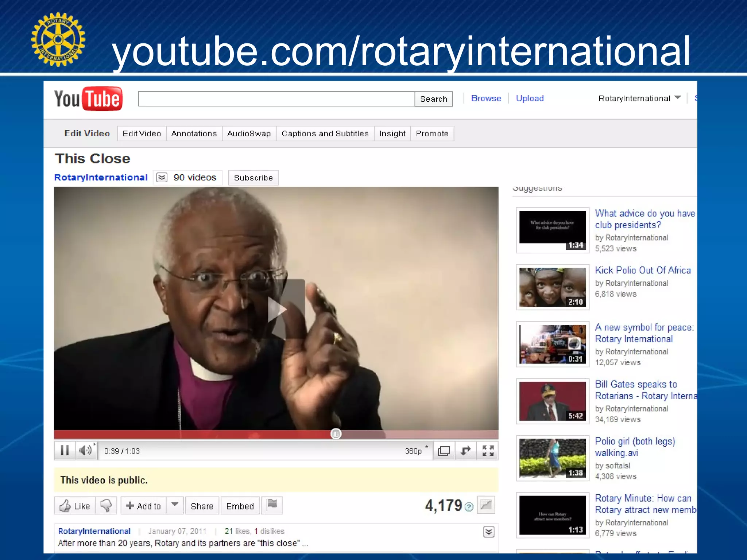
Task: Click the Add to button
Action: (x=143, y=506)
